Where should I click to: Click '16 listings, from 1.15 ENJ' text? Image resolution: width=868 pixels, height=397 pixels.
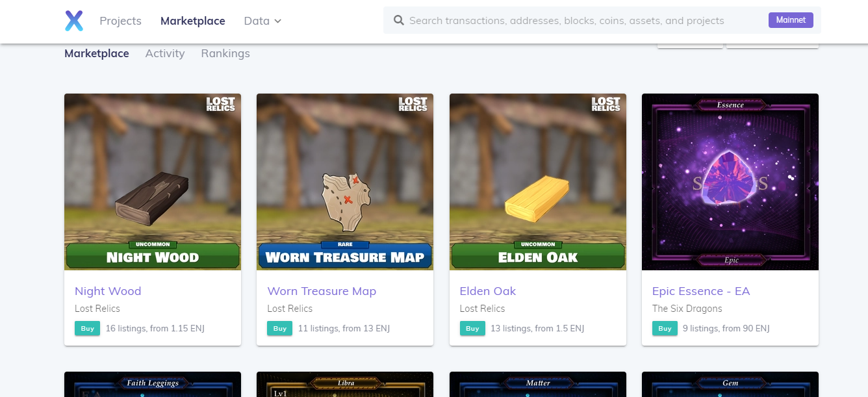(155, 329)
